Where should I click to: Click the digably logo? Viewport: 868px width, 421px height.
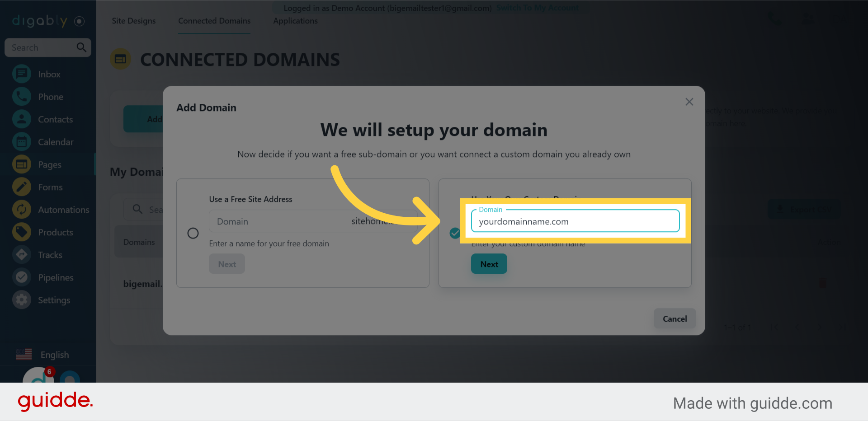coord(40,21)
